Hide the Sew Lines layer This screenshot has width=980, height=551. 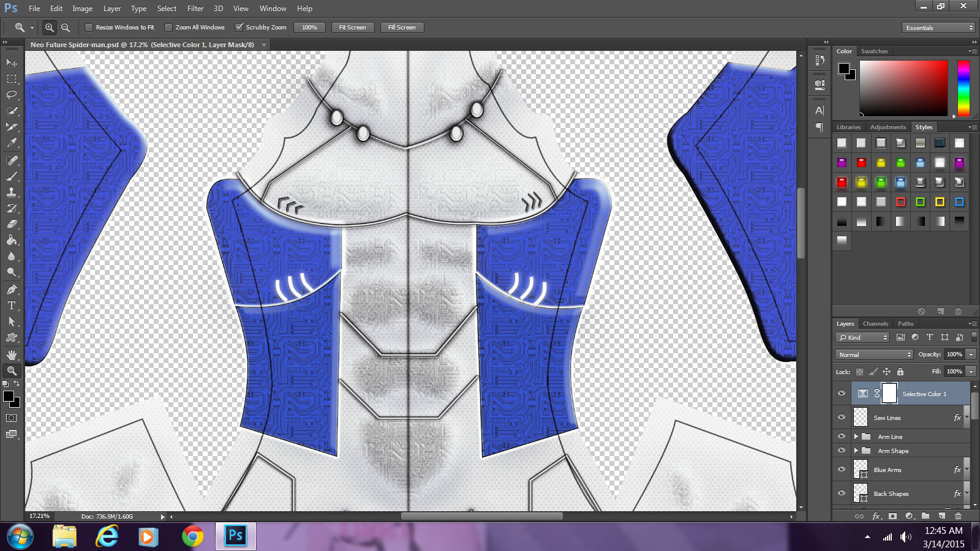point(842,418)
